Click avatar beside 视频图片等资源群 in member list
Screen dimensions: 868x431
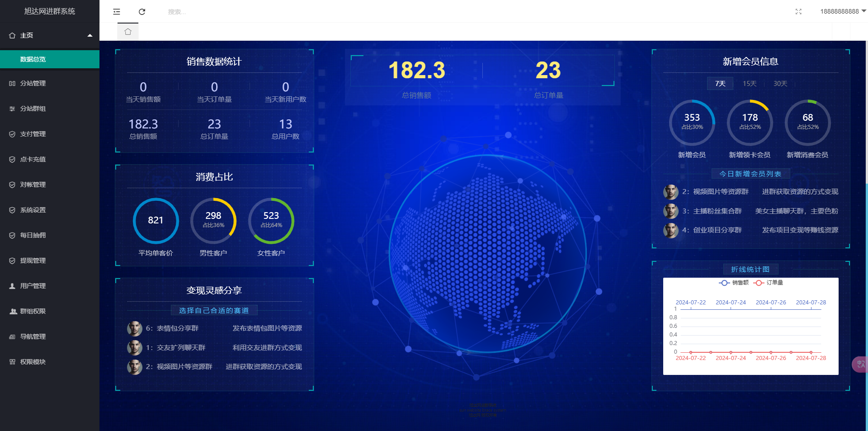pos(670,192)
